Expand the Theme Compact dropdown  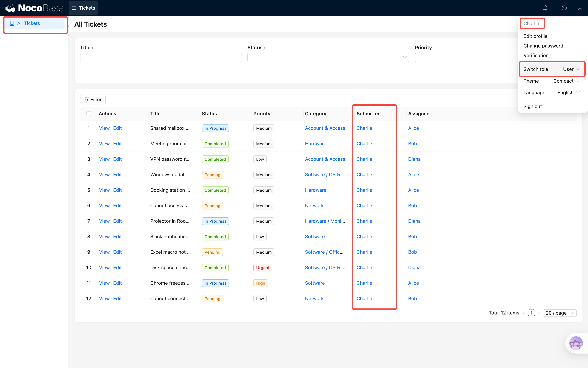(566, 81)
